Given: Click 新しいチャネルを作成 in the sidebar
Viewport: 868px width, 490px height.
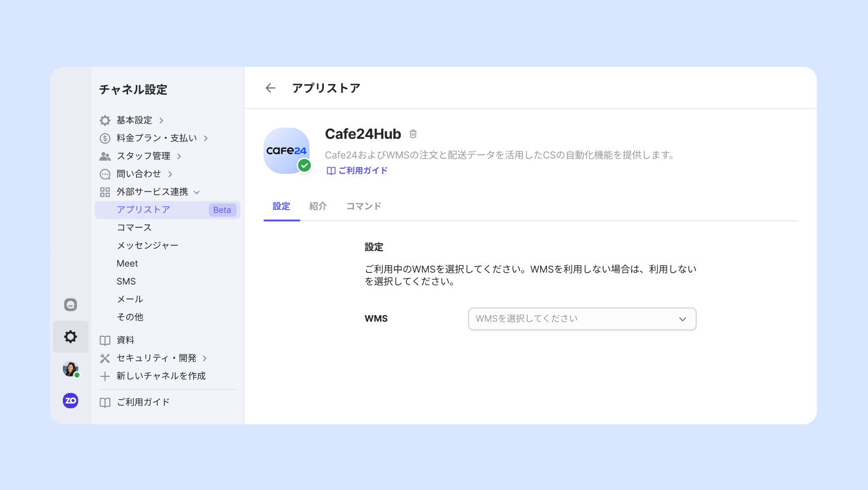Looking at the screenshot, I should point(161,376).
